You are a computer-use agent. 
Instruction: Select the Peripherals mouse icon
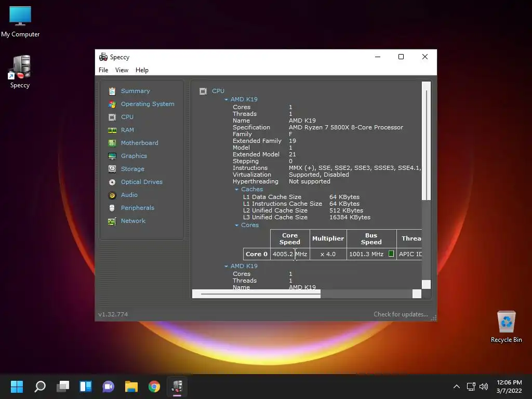(x=112, y=208)
